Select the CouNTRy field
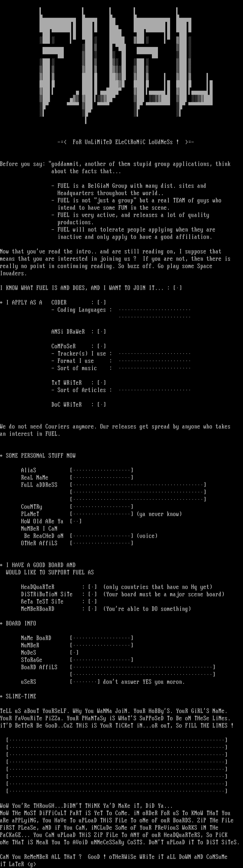Image resolution: width=243 pixels, height=868 pixels. coord(102,507)
